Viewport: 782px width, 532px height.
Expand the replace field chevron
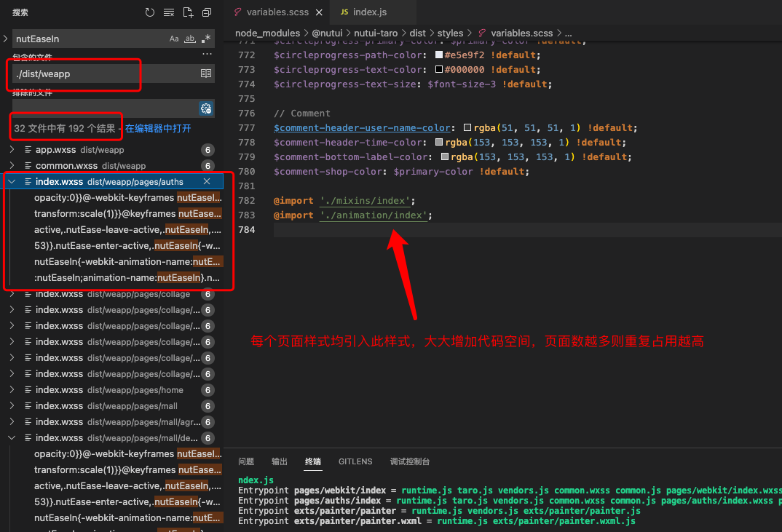tap(6, 39)
